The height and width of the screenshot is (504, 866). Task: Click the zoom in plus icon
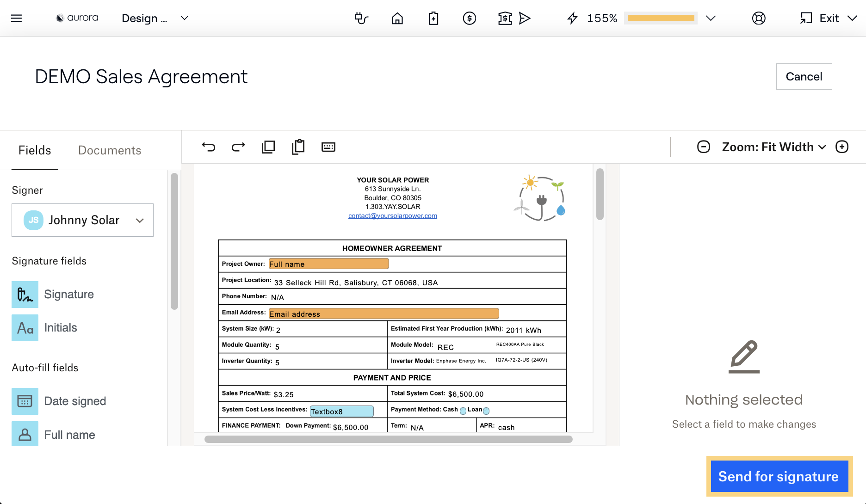tap(842, 147)
